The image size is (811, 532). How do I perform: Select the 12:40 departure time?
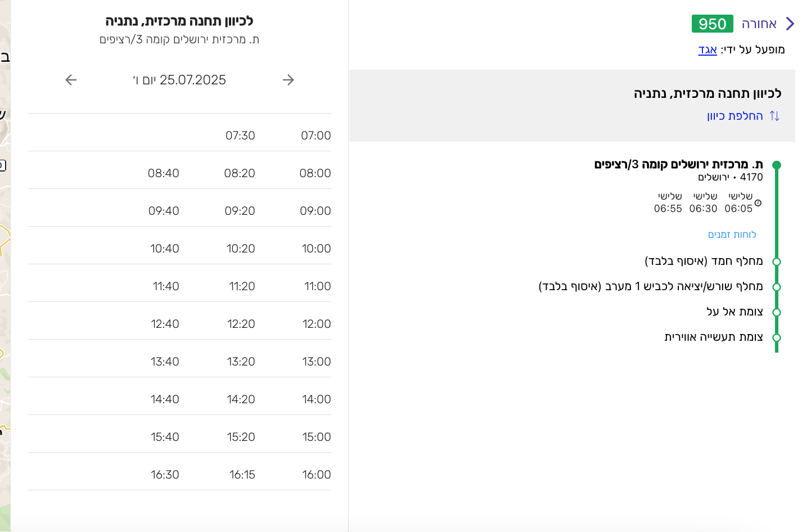click(165, 323)
